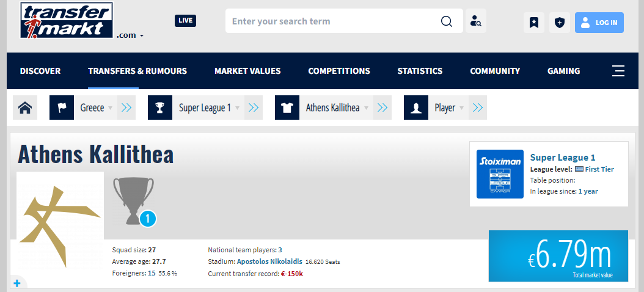Open the Market Values menu
Screen dimensions: 644x292
247,71
